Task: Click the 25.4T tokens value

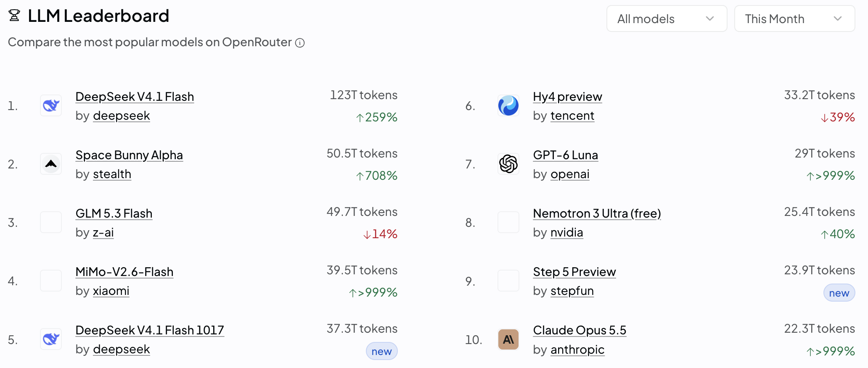Action: click(820, 212)
